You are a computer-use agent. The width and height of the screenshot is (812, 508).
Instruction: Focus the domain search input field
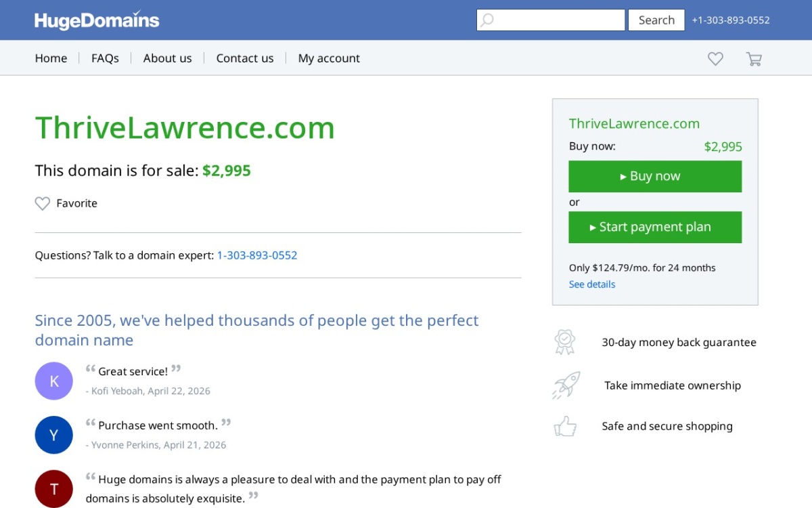click(x=551, y=20)
